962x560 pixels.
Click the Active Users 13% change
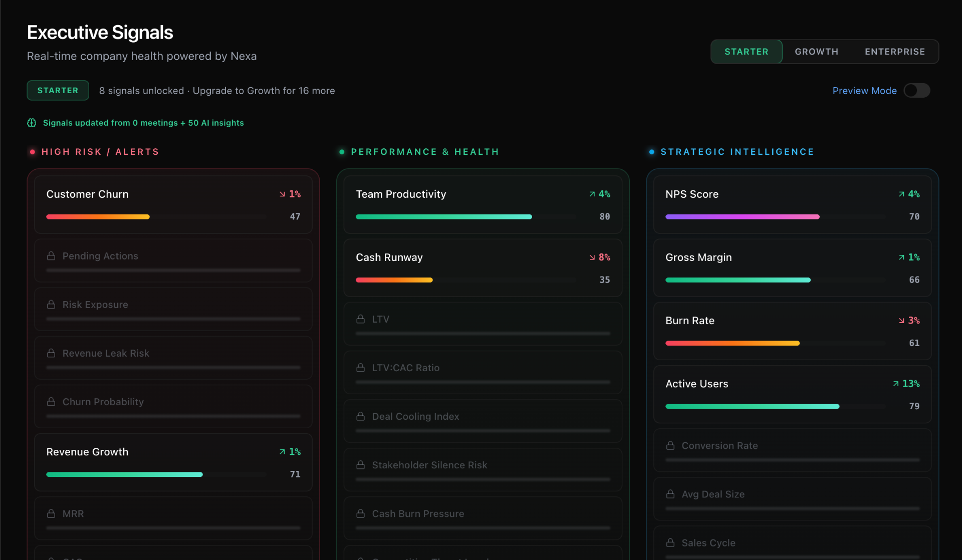(x=910, y=384)
